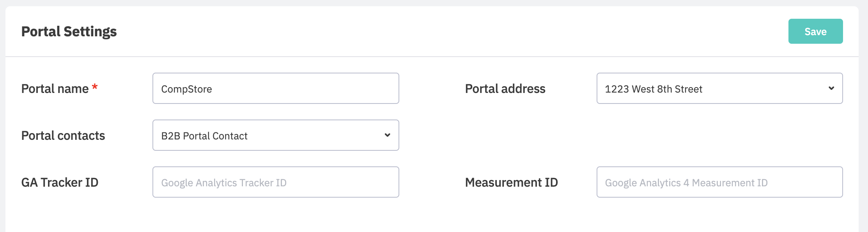Click the chevron arrow in Portal contacts

387,135
